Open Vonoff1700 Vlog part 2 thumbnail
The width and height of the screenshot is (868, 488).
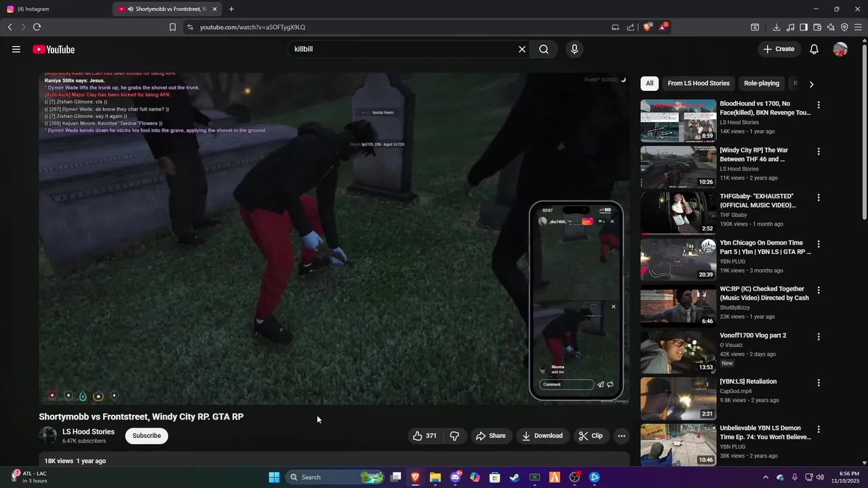(x=678, y=352)
